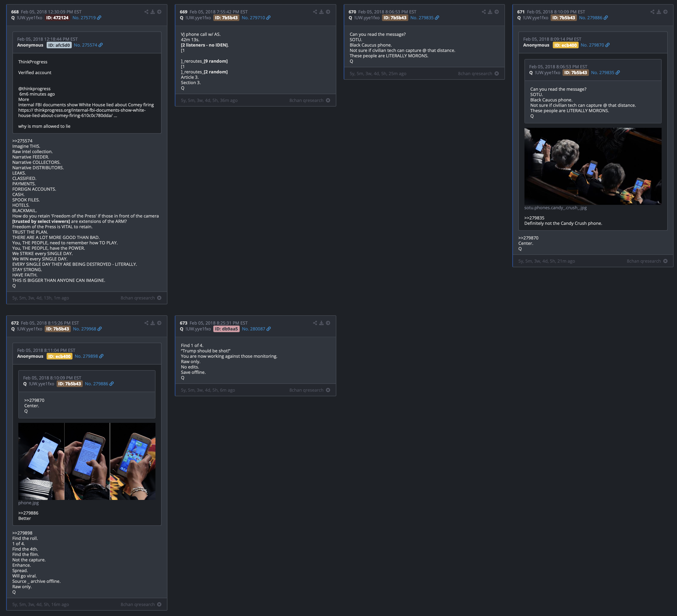Click post number 673 in the header
Image resolution: width=677 pixels, height=616 pixels.
(183, 323)
